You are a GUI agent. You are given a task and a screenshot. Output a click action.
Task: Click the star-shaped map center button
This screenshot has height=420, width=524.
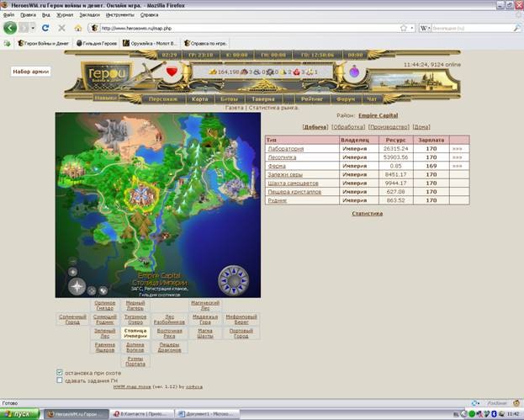coord(77,287)
